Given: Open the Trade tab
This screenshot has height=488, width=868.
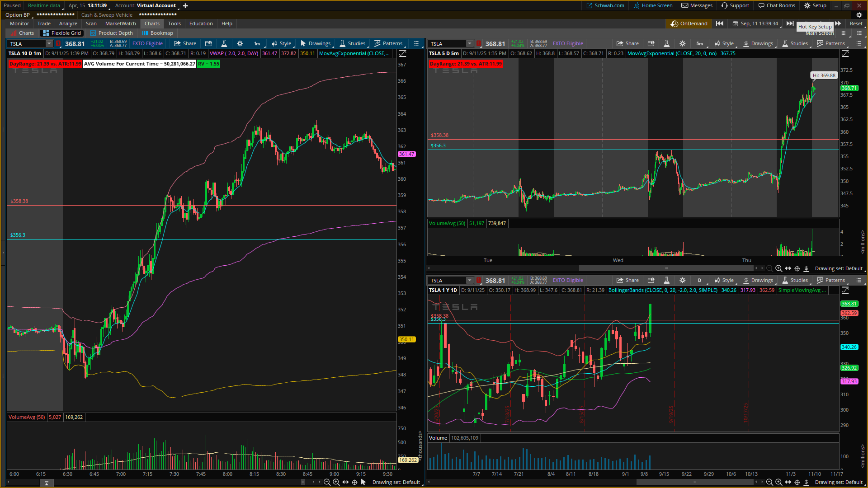Looking at the screenshot, I should pos(44,23).
